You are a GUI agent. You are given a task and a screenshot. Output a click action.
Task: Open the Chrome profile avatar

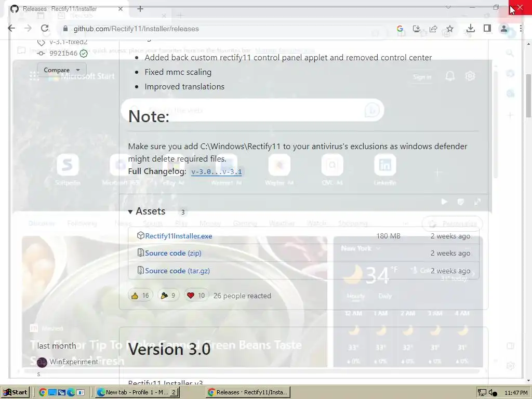click(504, 29)
